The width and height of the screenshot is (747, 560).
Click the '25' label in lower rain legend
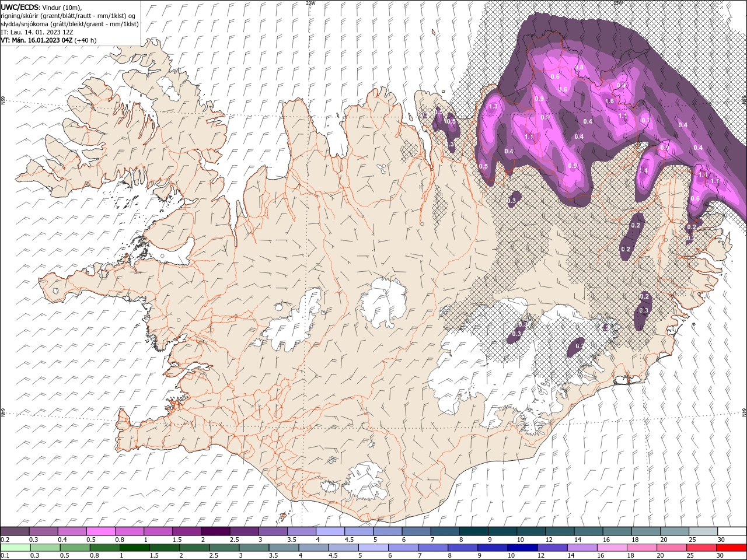[x=690, y=555]
